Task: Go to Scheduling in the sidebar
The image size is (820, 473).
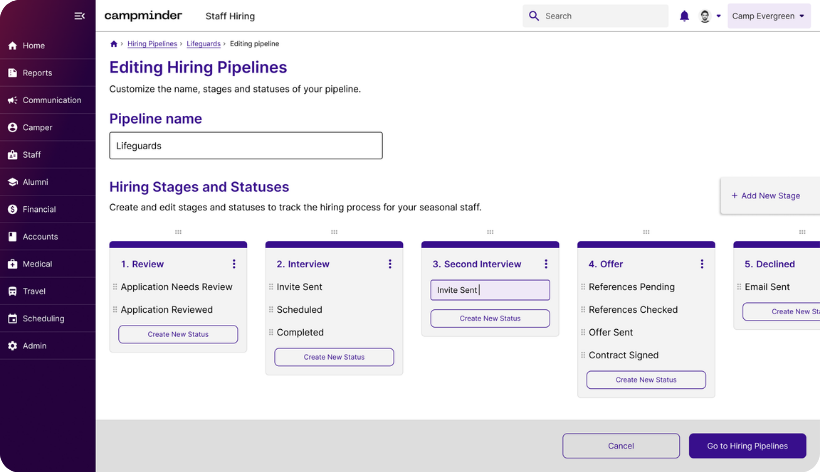Action: tap(43, 319)
